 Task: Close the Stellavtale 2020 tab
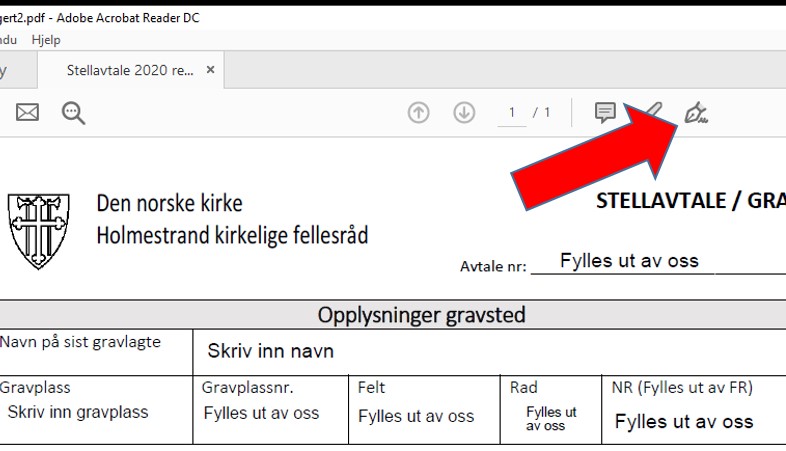[x=211, y=70]
